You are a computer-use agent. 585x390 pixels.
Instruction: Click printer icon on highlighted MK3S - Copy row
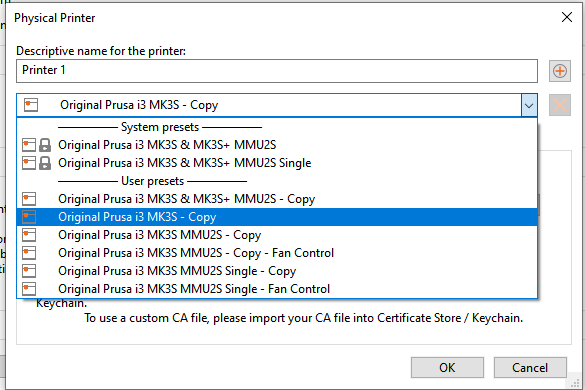pos(29,217)
